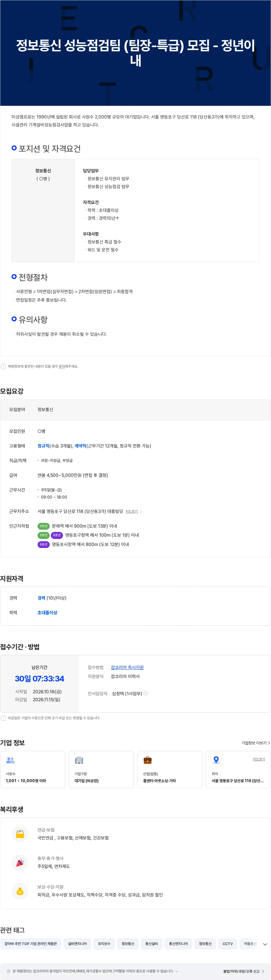The width and height of the screenshot is (271, 980).
Task: Select the 통신엔지니어 tag
Action: pyautogui.click(x=178, y=944)
